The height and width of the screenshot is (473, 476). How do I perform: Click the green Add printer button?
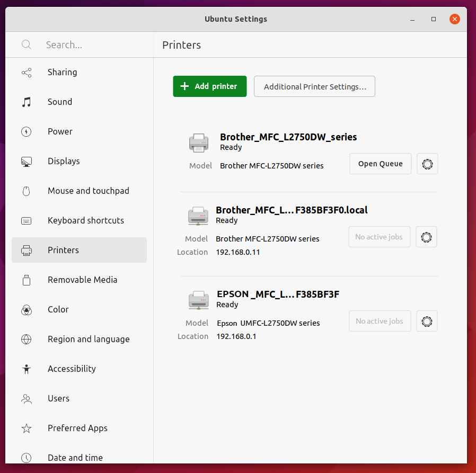(209, 86)
